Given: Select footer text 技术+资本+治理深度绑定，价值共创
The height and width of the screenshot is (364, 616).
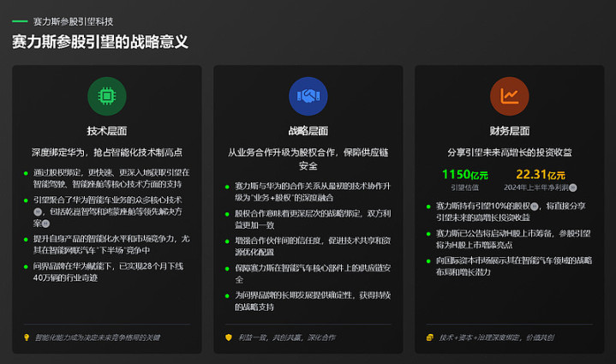Looking at the screenshot, I should (497, 337).
